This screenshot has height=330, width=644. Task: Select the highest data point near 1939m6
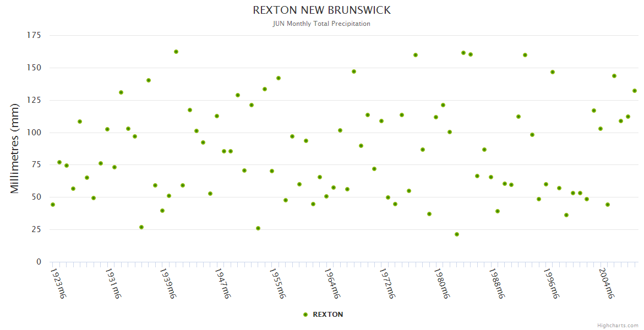pos(176,52)
